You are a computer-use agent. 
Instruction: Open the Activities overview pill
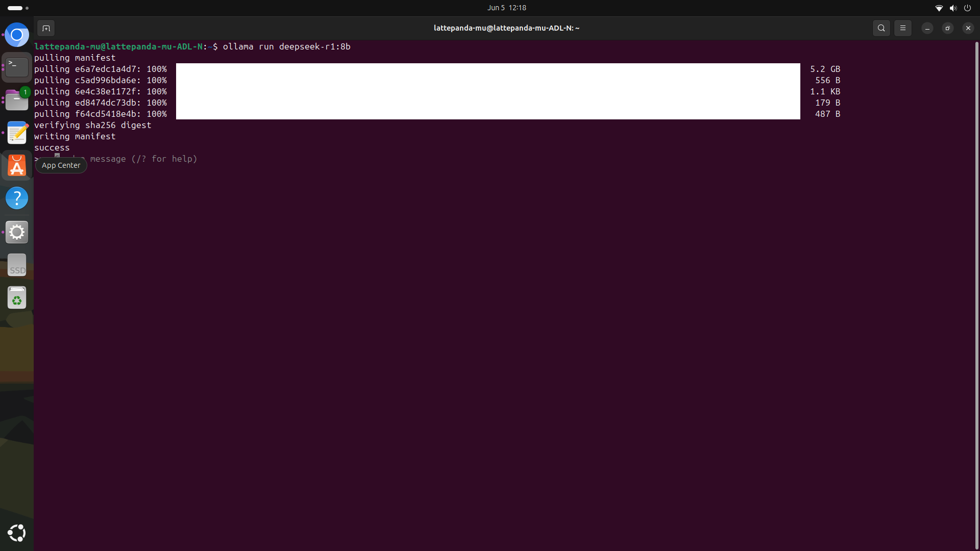point(18,8)
